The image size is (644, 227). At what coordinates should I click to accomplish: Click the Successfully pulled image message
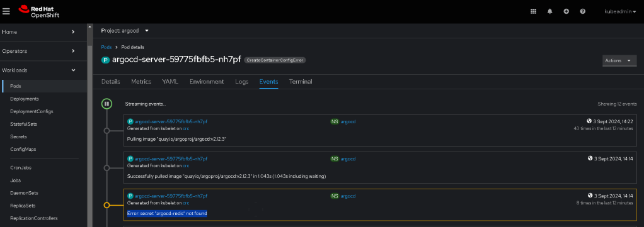(x=226, y=176)
